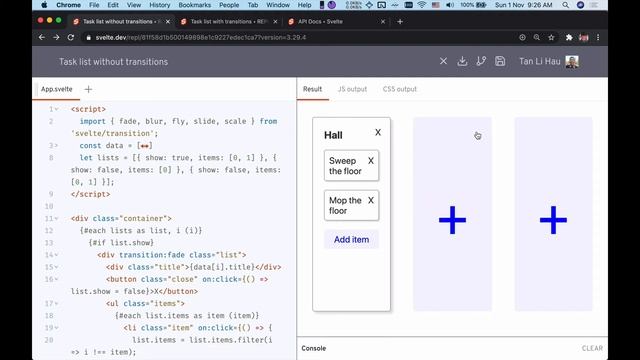This screenshot has width=640, height=360.
Task: Expand the folded const data at line 3
Action: [57, 145]
